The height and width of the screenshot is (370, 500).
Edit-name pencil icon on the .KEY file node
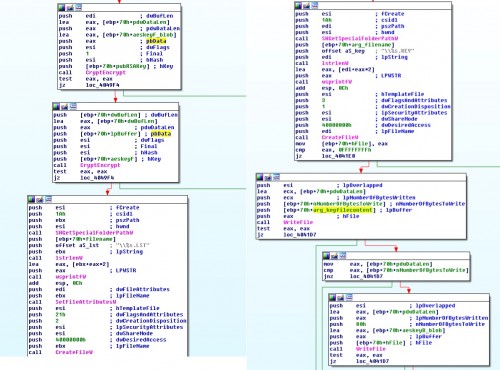click(x=306, y=6)
